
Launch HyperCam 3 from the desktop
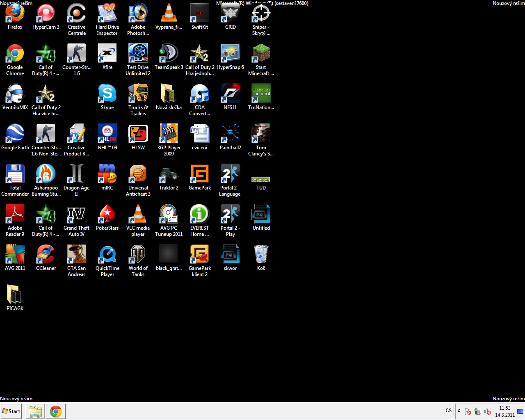pyautogui.click(x=46, y=17)
